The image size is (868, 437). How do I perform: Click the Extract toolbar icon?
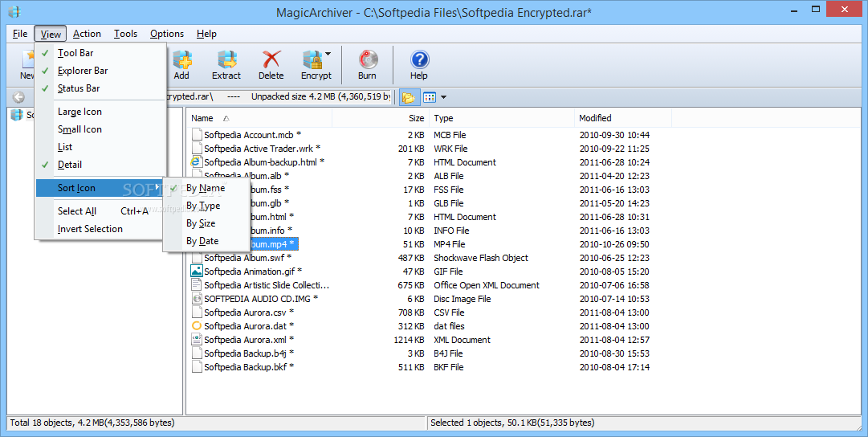pos(226,59)
